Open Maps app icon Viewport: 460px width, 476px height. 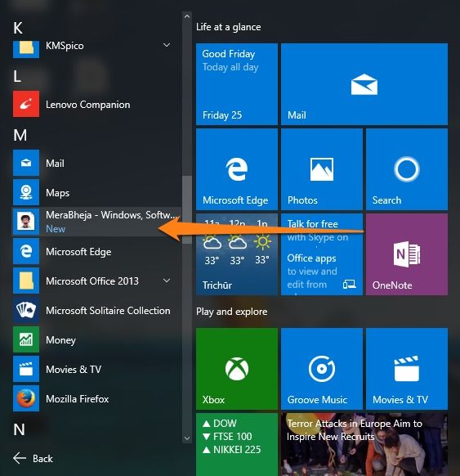click(26, 192)
